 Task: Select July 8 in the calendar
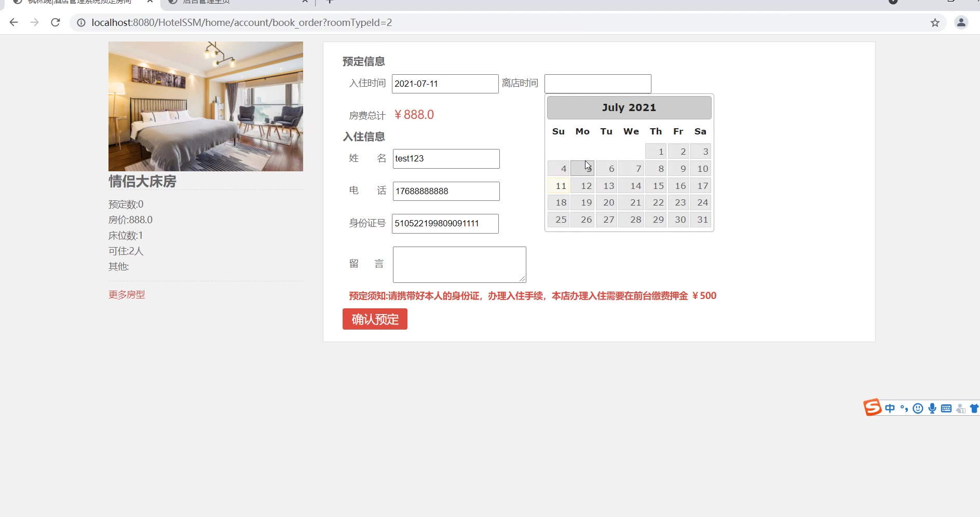tap(656, 168)
